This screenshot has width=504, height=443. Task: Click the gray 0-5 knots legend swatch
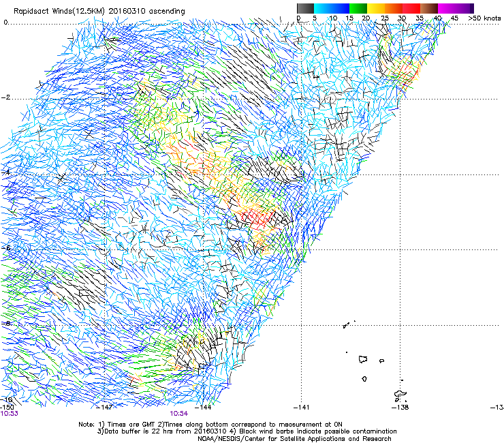pyautogui.click(x=305, y=8)
